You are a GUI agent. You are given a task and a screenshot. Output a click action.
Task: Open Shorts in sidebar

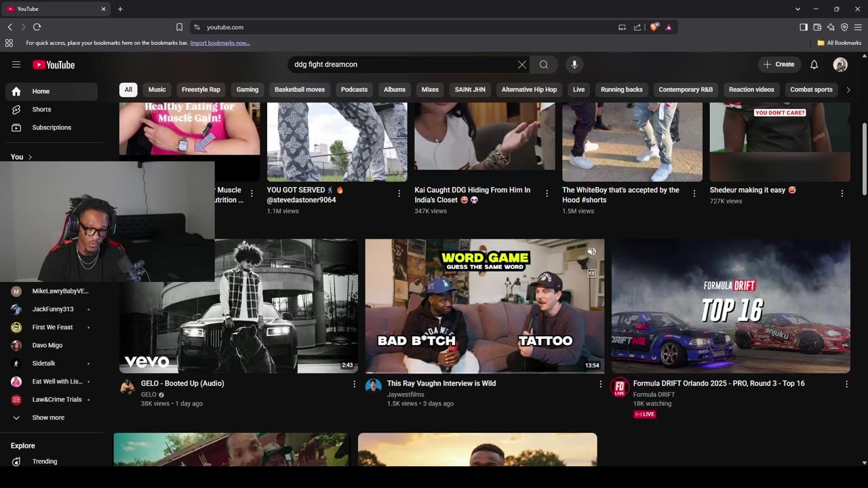(x=52, y=109)
